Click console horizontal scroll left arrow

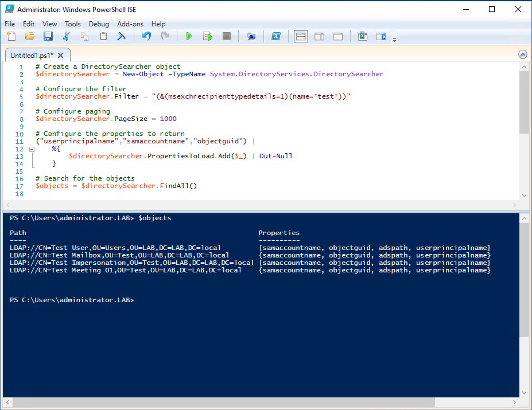pyautogui.click(x=7, y=402)
